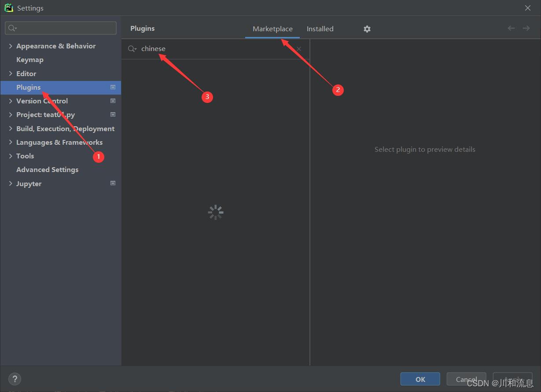Expand Project: teat01.py section
This screenshot has height=392, width=541.
(11, 114)
